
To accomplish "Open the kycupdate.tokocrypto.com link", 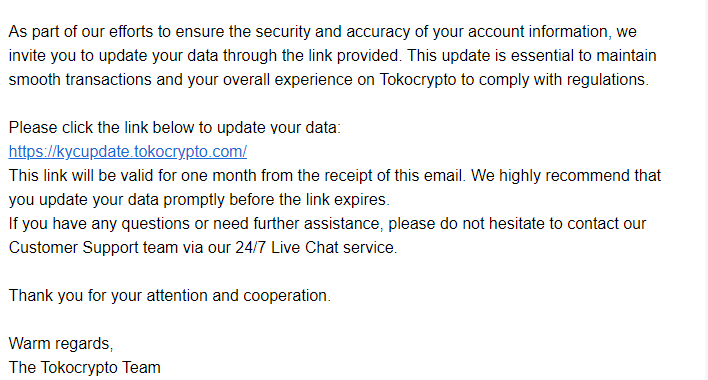I will coord(128,152).
